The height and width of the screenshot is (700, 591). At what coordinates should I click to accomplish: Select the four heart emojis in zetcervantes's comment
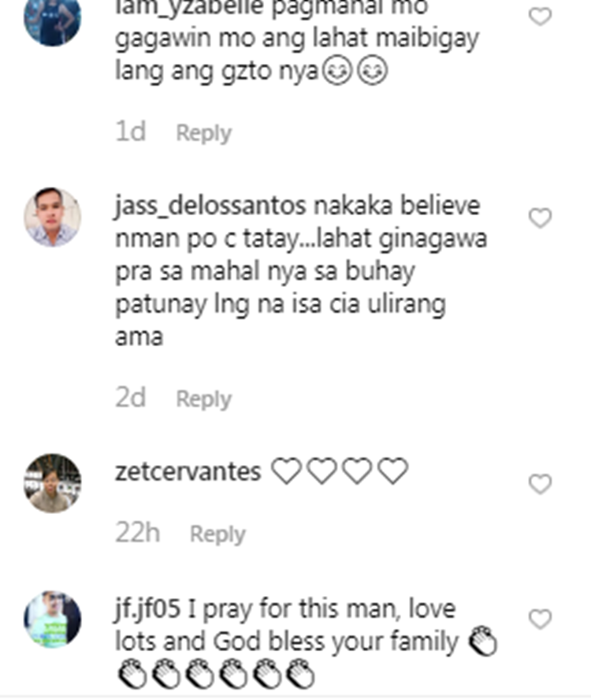340,471
